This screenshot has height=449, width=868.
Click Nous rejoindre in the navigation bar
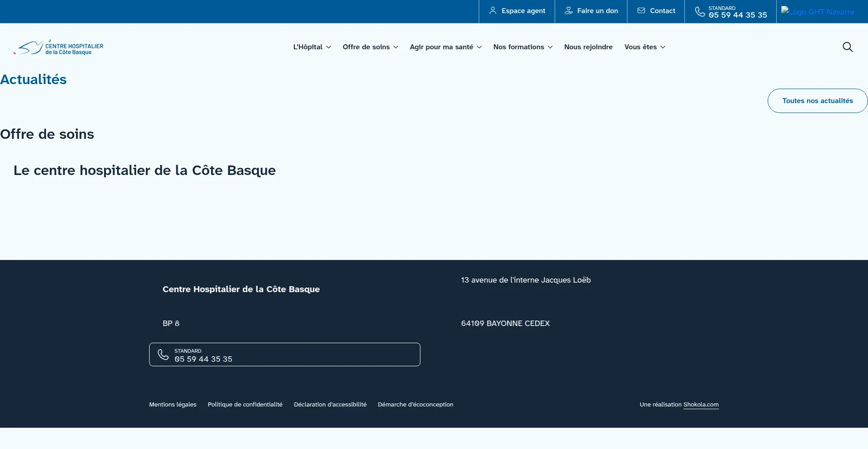(588, 47)
